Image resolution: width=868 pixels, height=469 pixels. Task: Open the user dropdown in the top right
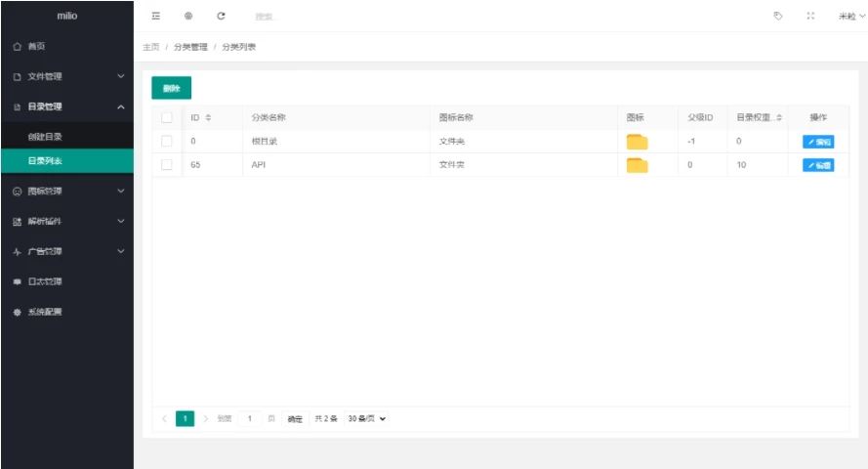pyautogui.click(x=850, y=17)
